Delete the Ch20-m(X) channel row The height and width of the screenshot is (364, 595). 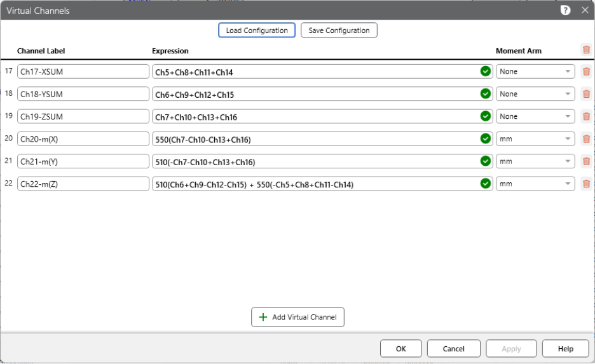pyautogui.click(x=586, y=139)
